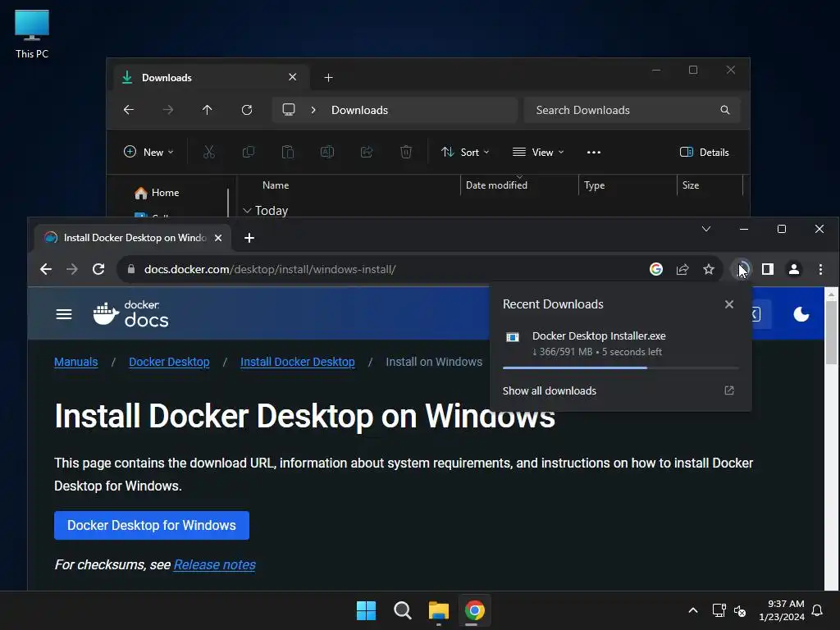
Task: Click the Rename icon in Explorer toolbar
Action: [327, 152]
